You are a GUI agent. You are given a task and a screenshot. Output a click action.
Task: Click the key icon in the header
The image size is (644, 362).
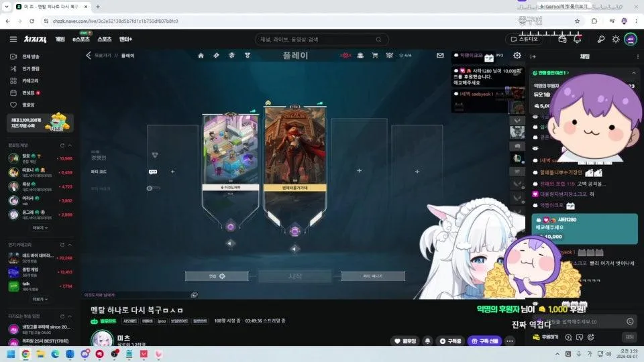(x=600, y=40)
